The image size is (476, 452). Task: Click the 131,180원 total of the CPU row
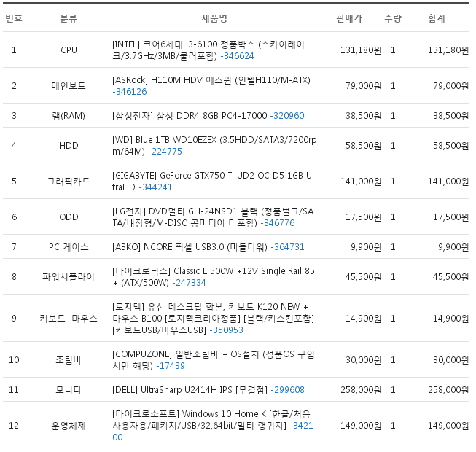coord(448,50)
